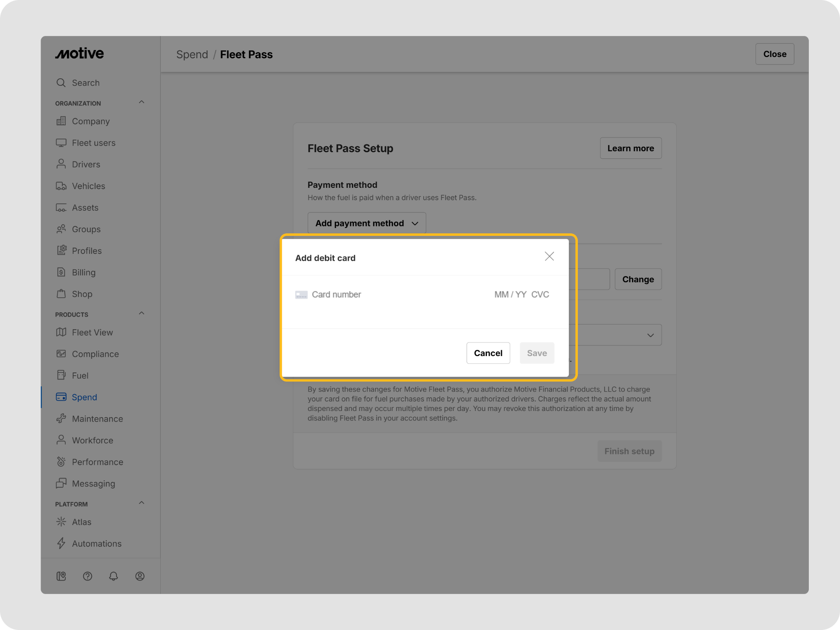Click the map pin icon in the sidebar footer
The height and width of the screenshot is (630, 840).
[61, 576]
